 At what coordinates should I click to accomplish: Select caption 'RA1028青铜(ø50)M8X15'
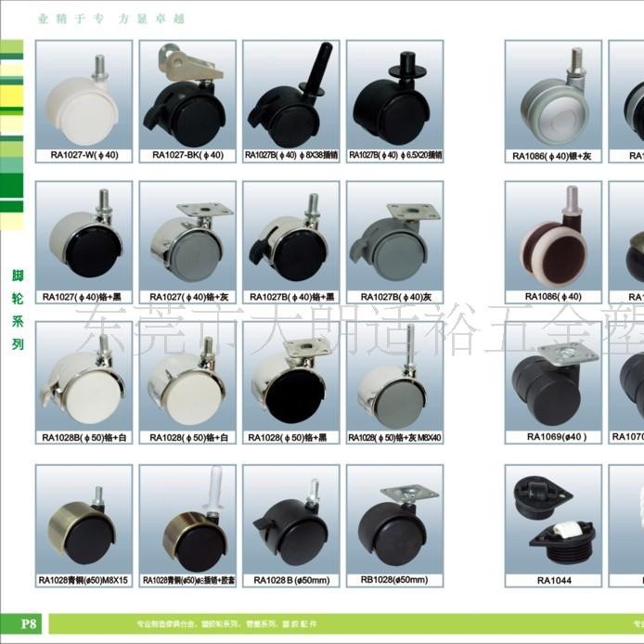click(x=83, y=580)
